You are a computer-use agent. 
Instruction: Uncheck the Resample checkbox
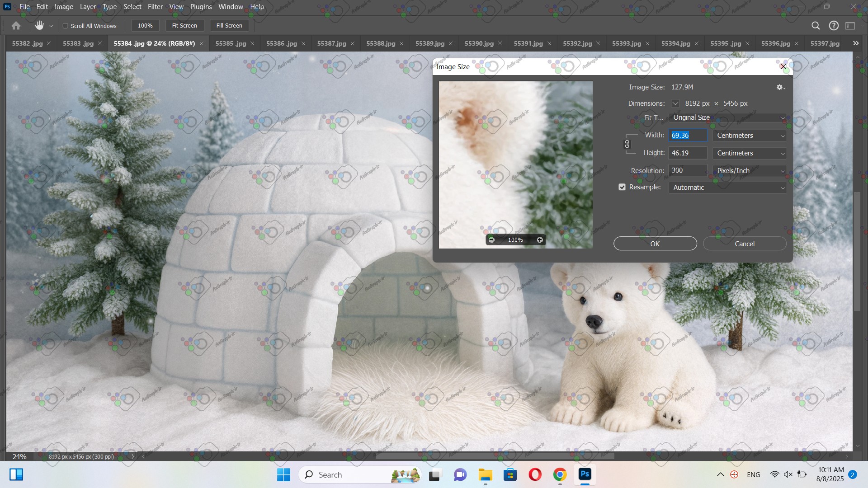[622, 187]
